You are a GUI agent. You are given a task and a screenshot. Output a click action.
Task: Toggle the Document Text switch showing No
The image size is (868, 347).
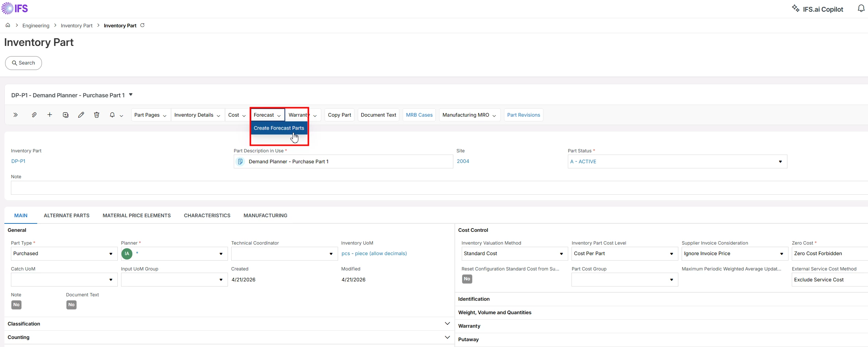71,305
